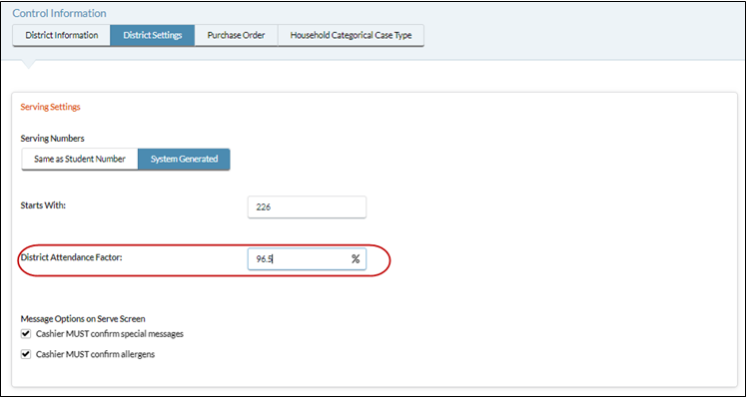
Task: Open Household Categorical Case Type tab
Action: [351, 35]
